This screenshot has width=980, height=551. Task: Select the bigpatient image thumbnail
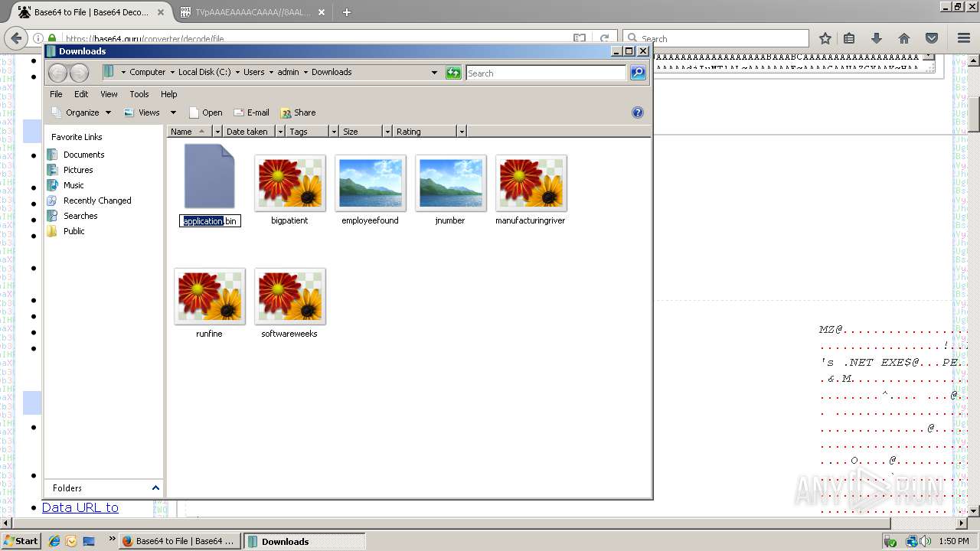point(289,183)
